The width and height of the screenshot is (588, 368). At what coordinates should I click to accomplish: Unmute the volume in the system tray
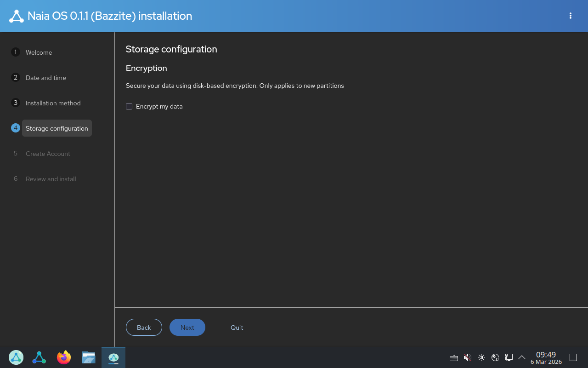[x=468, y=357]
